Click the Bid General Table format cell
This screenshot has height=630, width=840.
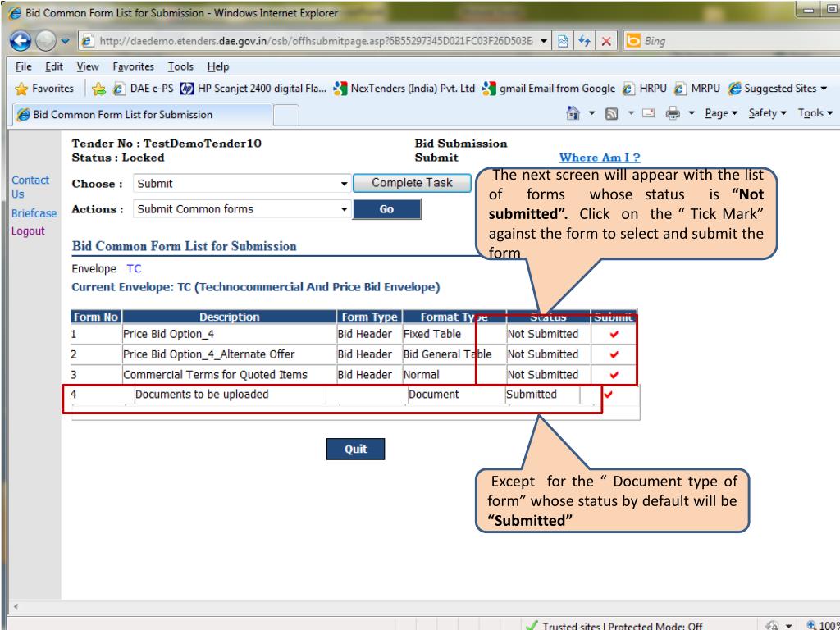tap(454, 354)
